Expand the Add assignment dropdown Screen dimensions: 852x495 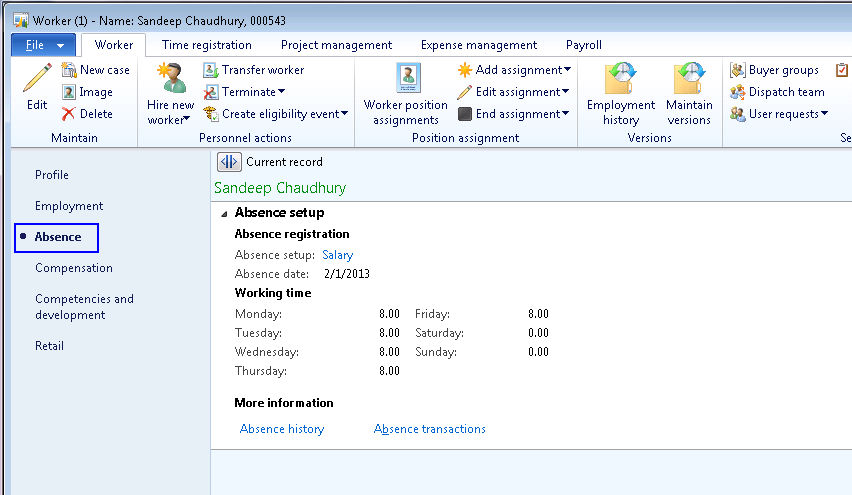point(567,70)
